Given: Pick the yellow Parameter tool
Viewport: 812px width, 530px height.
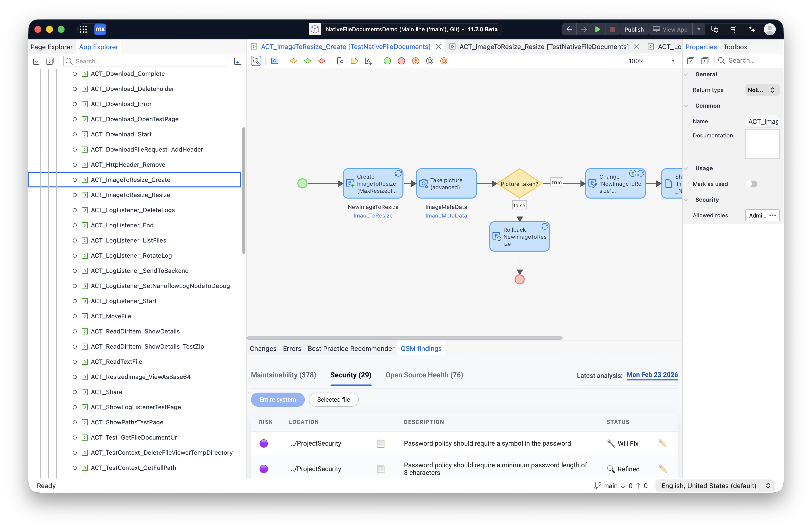Looking at the screenshot, I should [354, 61].
